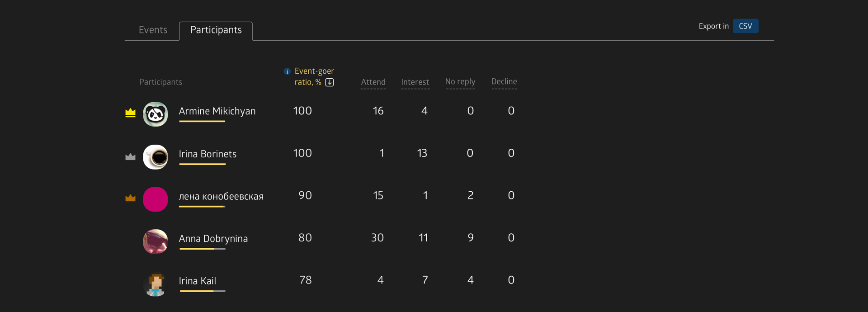Click the silver crown beside Irina Borinets
Image resolution: width=868 pixels, height=312 pixels.
tap(130, 156)
